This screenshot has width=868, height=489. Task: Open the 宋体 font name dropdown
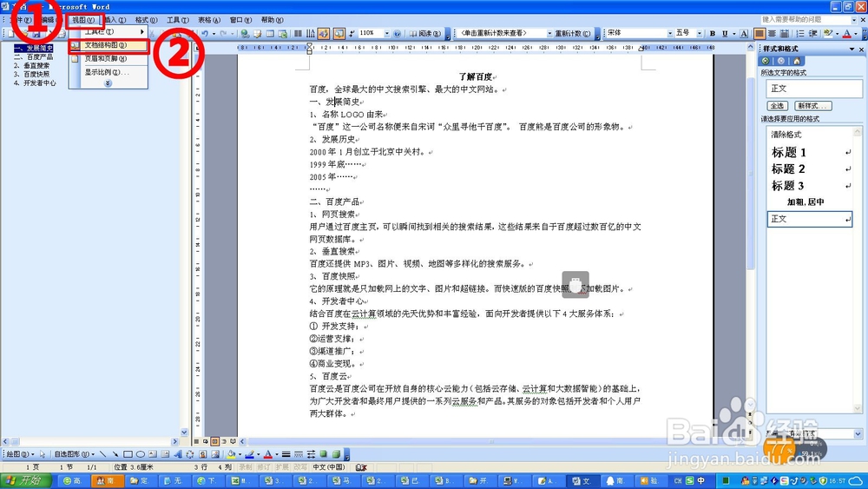click(670, 33)
